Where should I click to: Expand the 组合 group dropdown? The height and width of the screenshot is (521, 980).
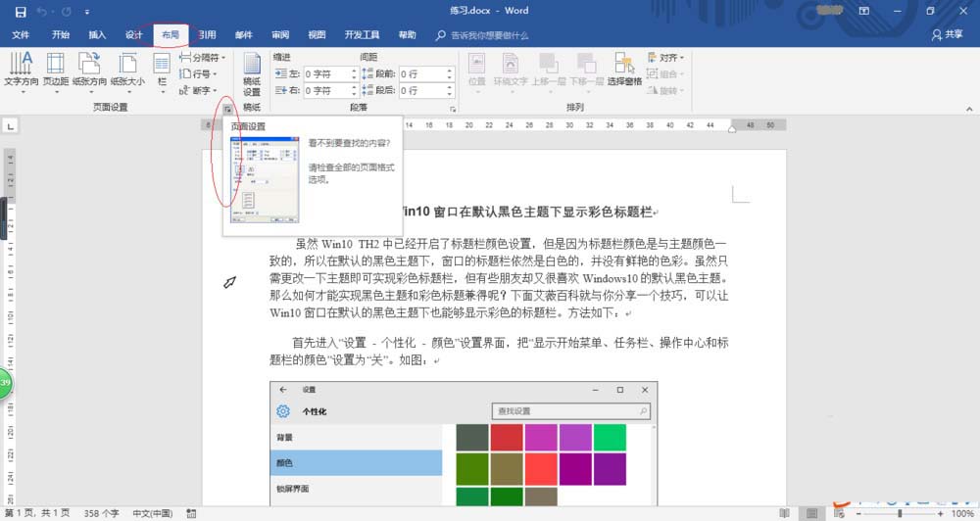[x=665, y=73]
